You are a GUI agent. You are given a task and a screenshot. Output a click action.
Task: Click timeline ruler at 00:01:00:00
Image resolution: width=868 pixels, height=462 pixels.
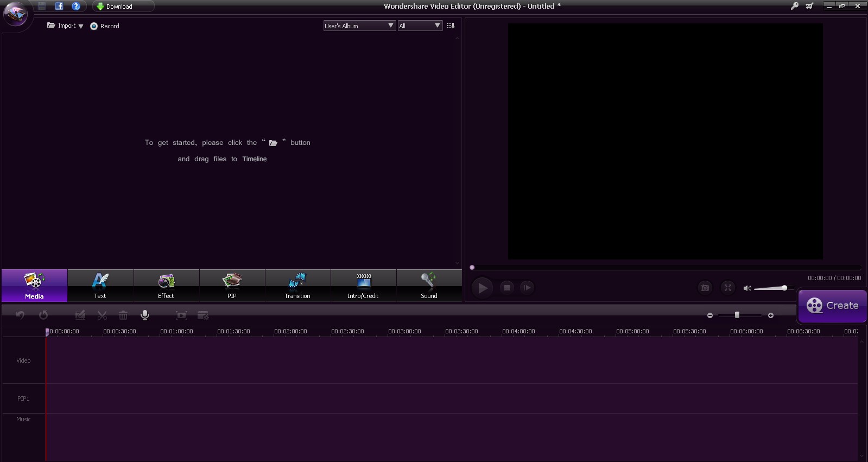[x=176, y=331]
